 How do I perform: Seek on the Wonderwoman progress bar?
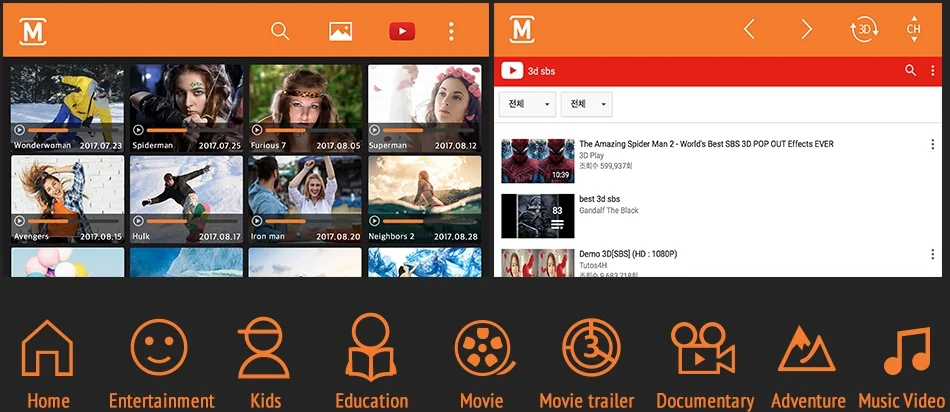click(x=72, y=130)
